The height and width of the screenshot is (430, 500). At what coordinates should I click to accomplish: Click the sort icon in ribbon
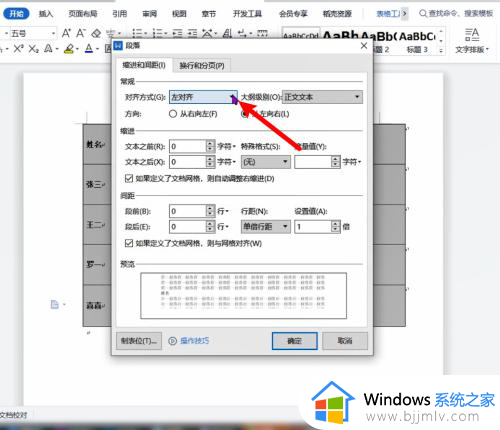(228, 33)
